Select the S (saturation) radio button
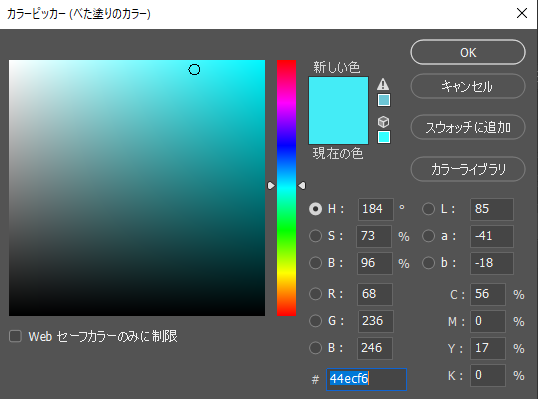This screenshot has height=399, width=538. (x=315, y=236)
